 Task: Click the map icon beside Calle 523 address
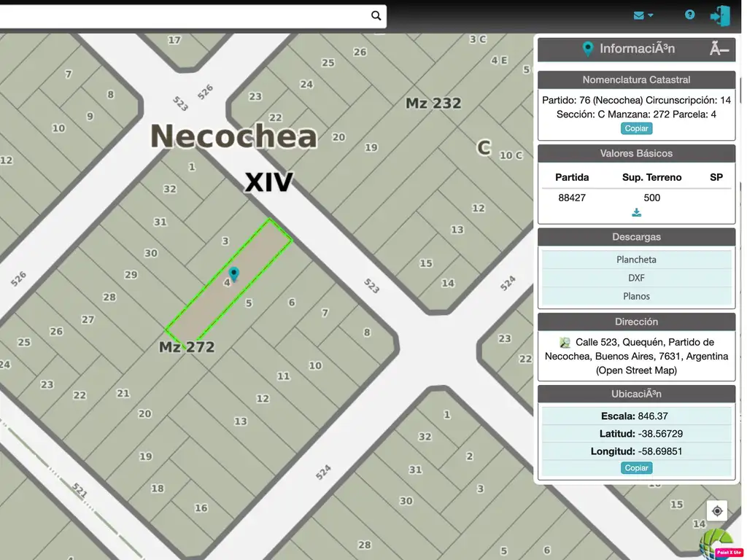click(565, 343)
